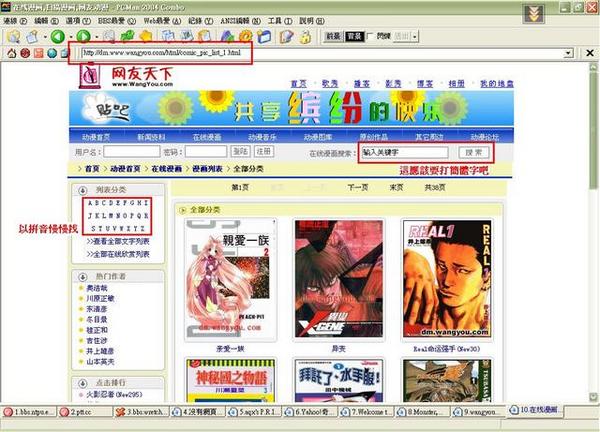
Task: Click the red stop icon beside home
Action: 25,53
